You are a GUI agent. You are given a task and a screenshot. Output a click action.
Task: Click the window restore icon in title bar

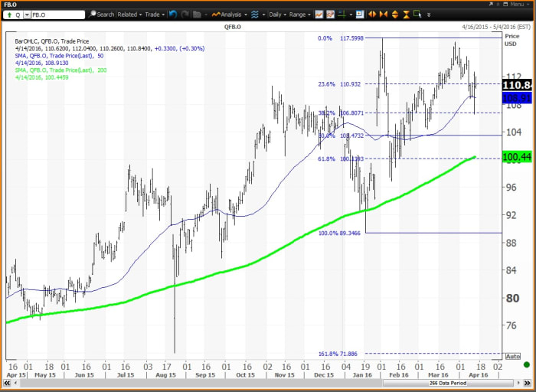tap(505, 5)
